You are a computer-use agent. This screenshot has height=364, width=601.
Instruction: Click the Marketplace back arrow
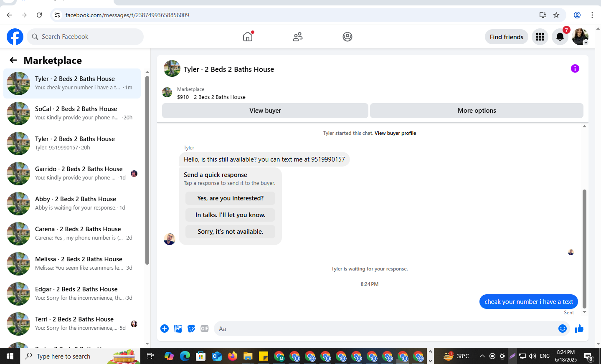tap(13, 61)
